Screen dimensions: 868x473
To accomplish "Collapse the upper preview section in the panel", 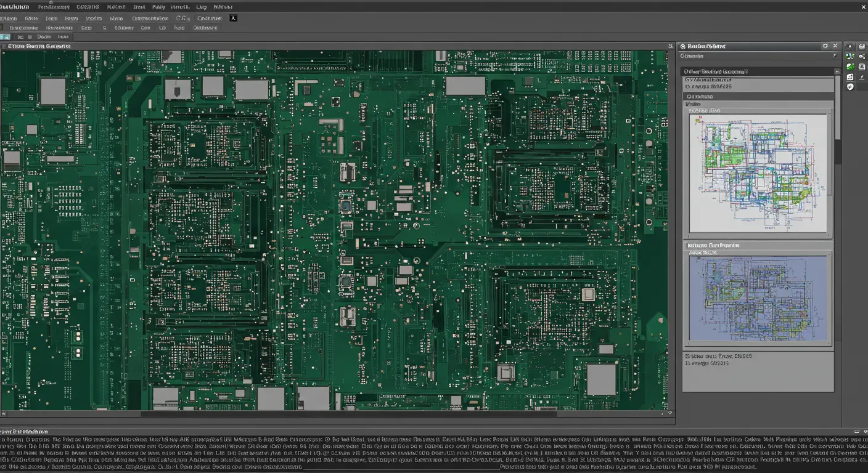I will pos(838,71).
